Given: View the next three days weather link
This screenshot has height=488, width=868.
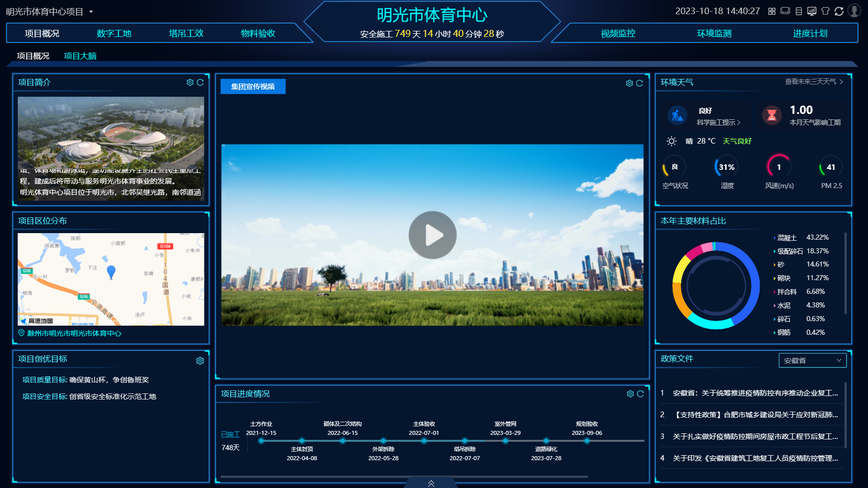Looking at the screenshot, I should tap(813, 82).
